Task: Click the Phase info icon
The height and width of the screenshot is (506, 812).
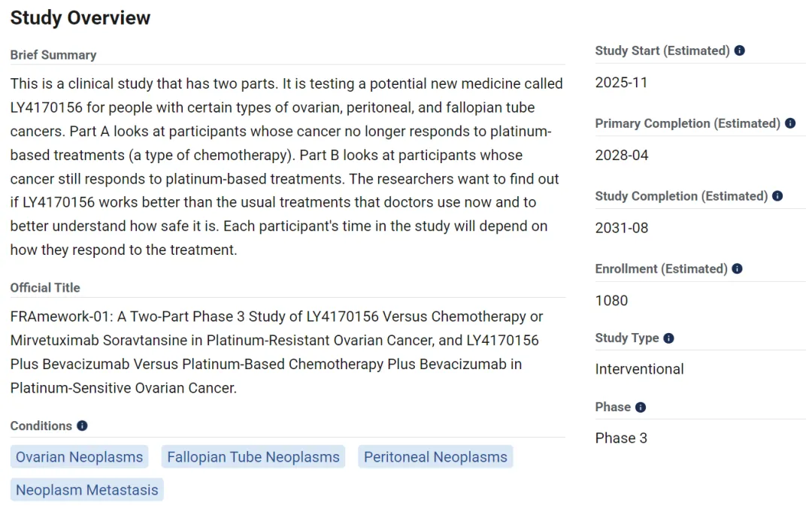Action: [x=641, y=408]
